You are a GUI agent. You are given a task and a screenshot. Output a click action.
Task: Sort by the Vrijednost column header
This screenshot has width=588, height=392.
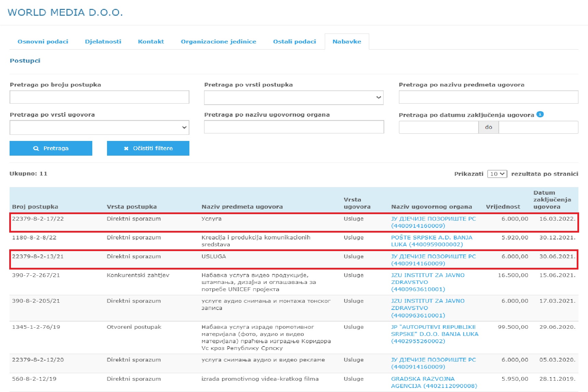pyautogui.click(x=503, y=207)
